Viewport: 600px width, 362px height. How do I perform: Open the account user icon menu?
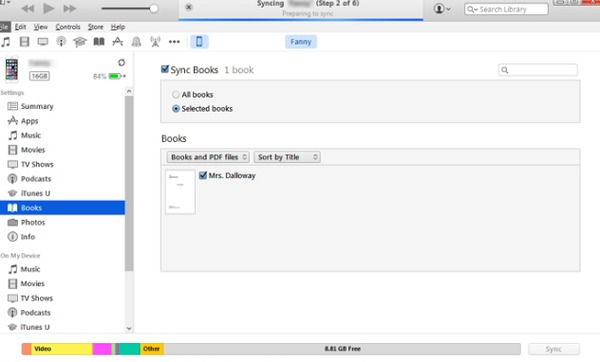tap(442, 8)
